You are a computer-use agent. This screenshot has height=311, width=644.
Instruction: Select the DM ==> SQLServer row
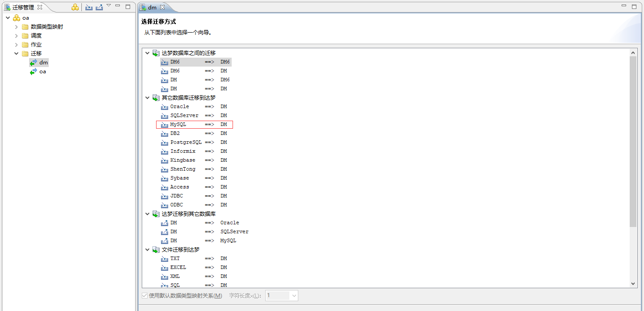tap(205, 231)
